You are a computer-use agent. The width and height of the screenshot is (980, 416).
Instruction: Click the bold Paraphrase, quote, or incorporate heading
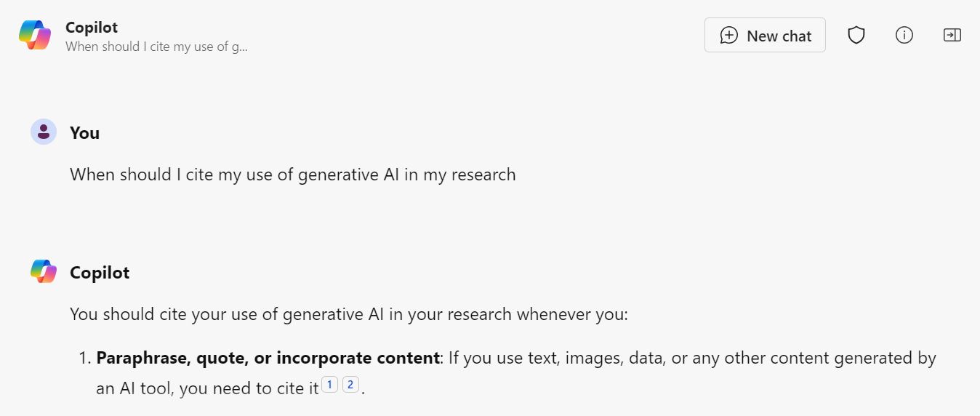tap(268, 358)
